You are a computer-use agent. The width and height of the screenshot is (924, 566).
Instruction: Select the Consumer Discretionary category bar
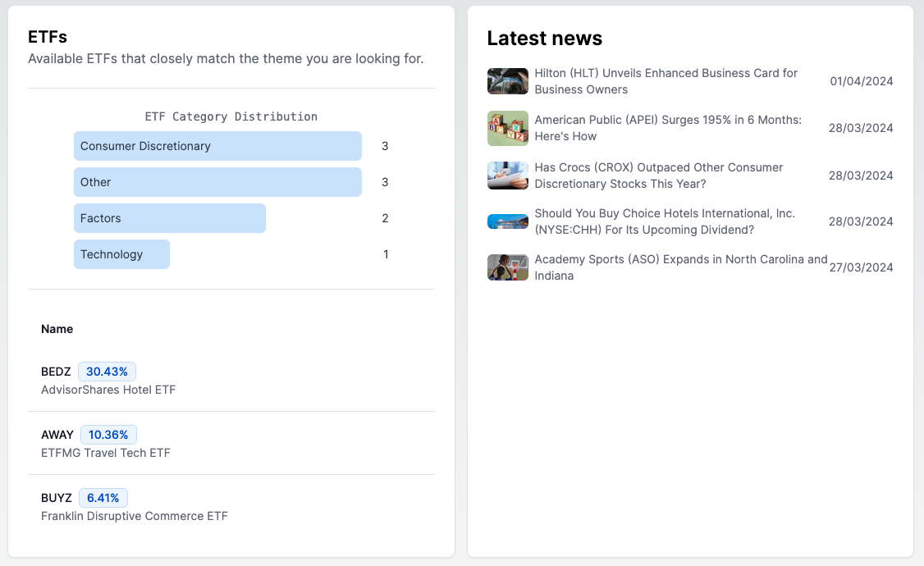point(217,146)
